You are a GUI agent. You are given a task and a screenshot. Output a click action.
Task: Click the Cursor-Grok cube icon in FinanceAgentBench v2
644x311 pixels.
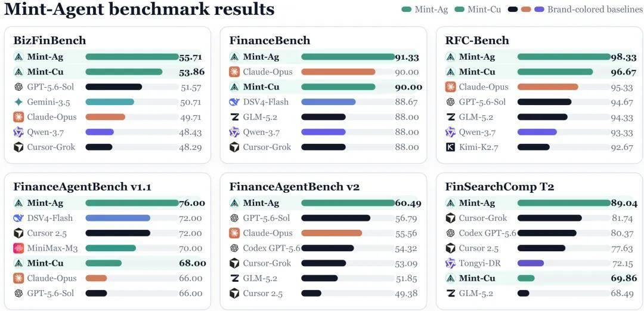click(234, 263)
